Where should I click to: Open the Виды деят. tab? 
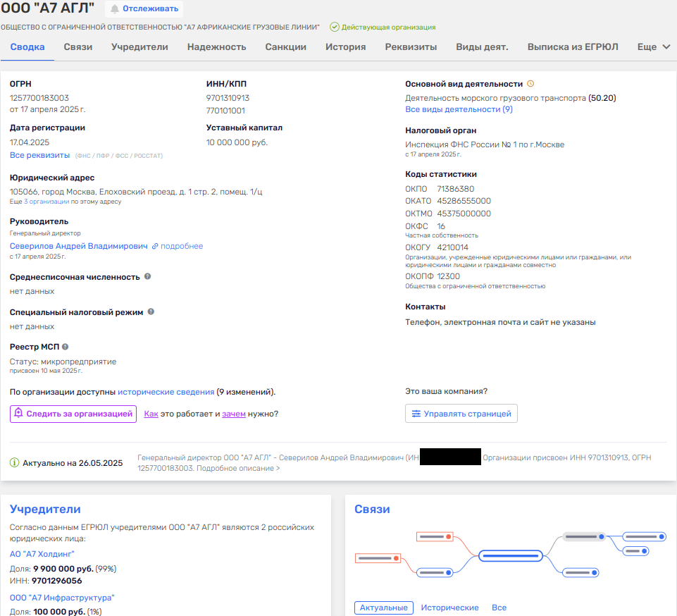483,47
